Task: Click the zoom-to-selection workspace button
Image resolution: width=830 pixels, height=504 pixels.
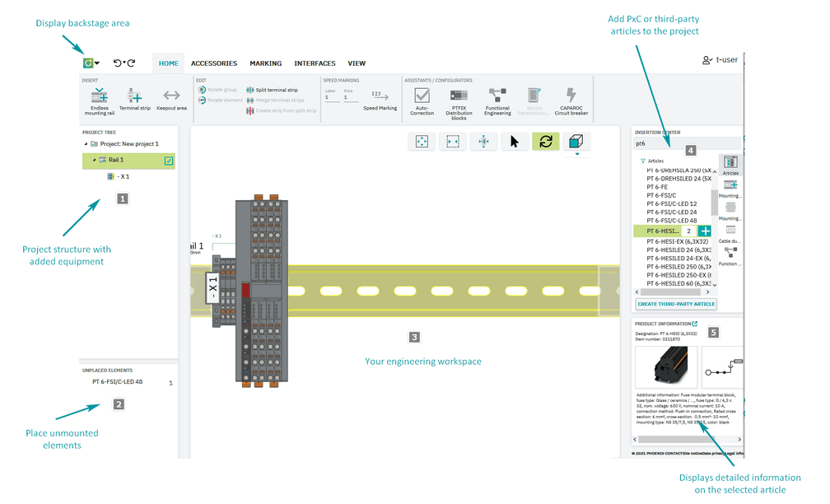Action: pyautogui.click(x=453, y=142)
